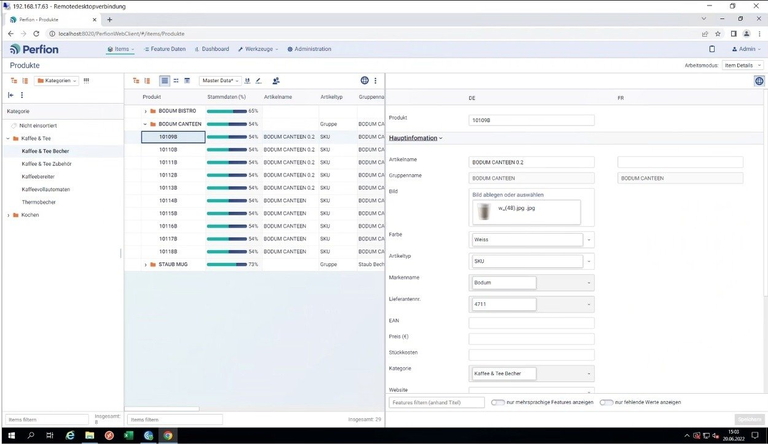Open the Windows Start menu
Screen dimensions: 768x444
coord(11,435)
